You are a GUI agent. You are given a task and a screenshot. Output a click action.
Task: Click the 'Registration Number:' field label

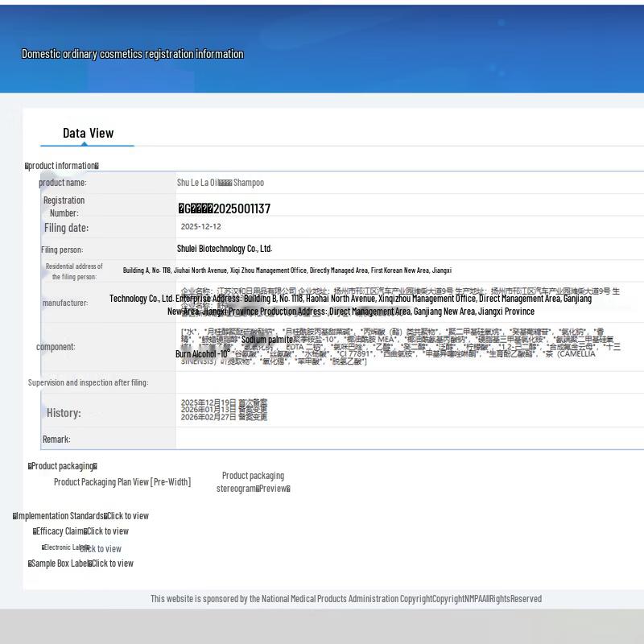[64, 207]
